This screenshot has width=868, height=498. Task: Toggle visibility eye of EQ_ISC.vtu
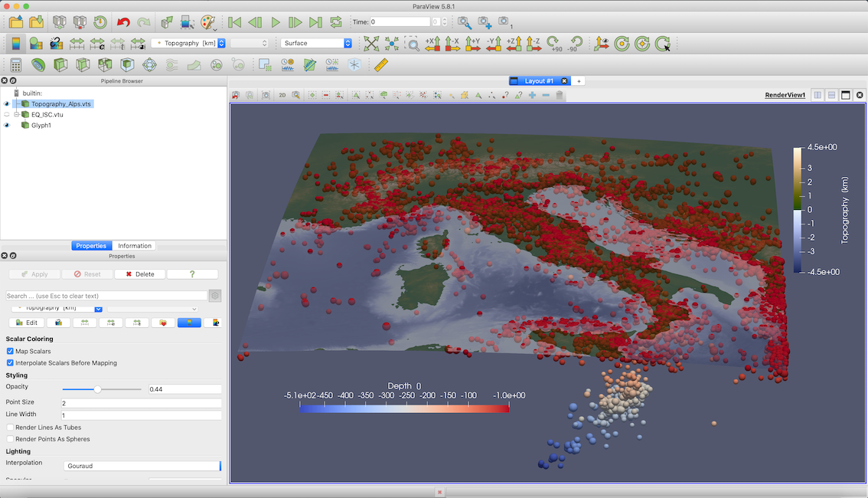7,115
